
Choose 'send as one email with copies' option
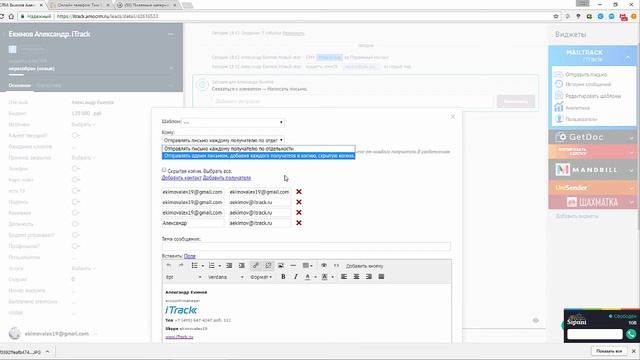tap(259, 156)
